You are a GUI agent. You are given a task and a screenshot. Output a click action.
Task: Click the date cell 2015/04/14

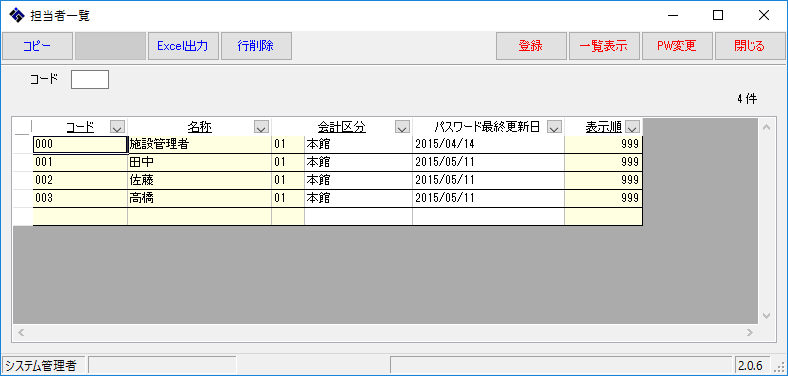[488, 144]
